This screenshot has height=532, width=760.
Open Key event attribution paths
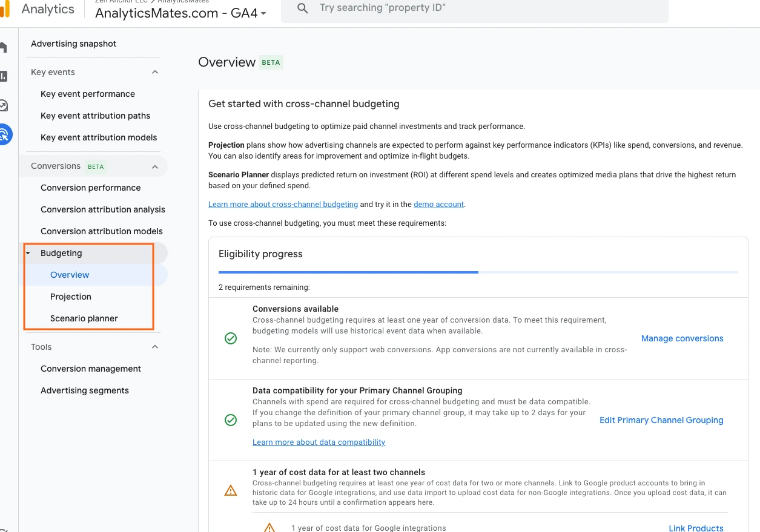(x=95, y=116)
